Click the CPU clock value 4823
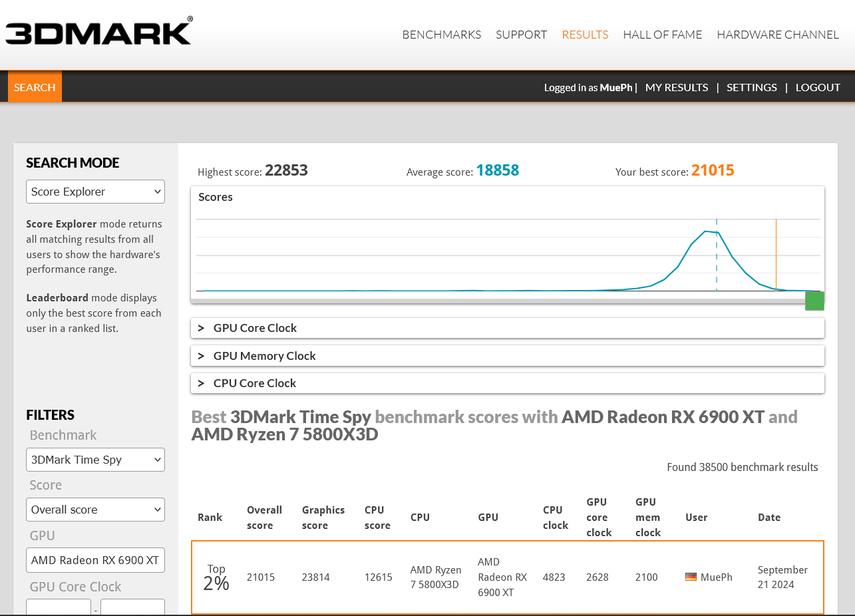This screenshot has height=616, width=855. (554, 577)
